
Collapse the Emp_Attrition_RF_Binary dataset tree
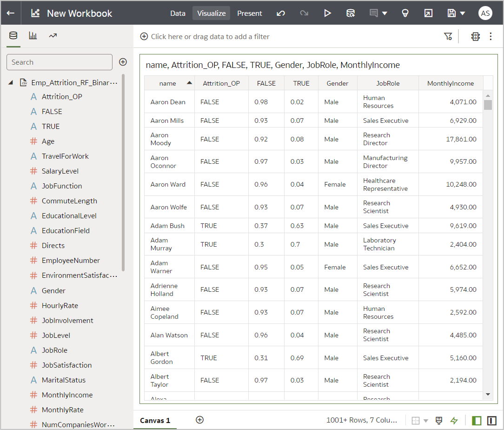(11, 82)
